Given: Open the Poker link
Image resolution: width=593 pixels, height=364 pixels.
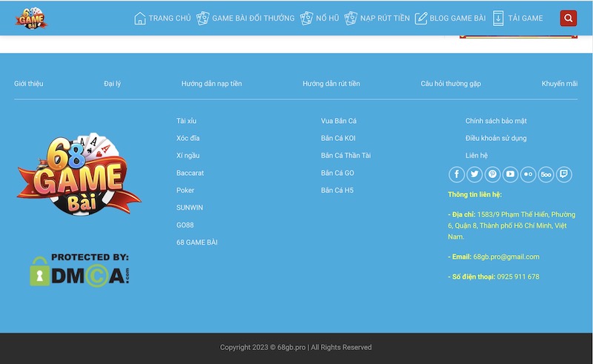Looking at the screenshot, I should (x=185, y=191).
